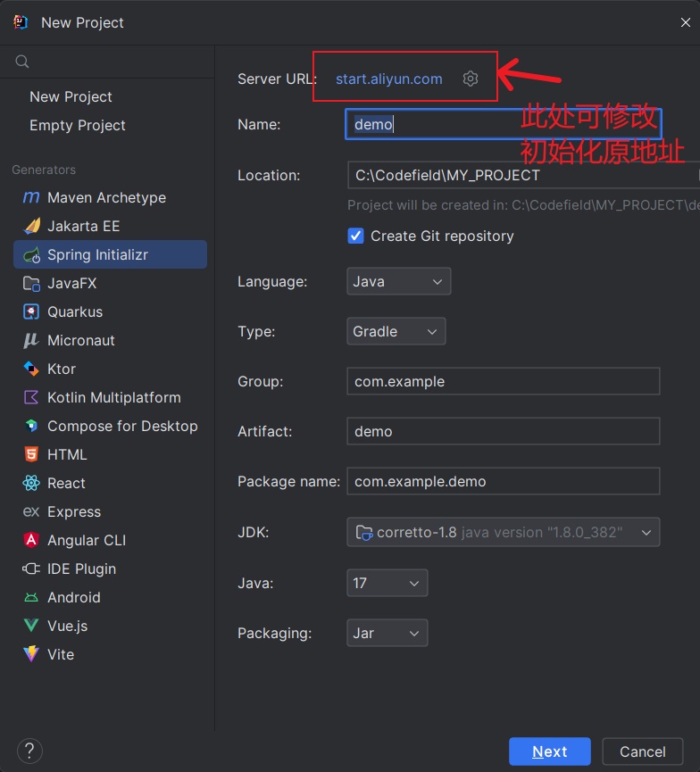Open the JDK dropdown showing corretto-1.8
Screen dimensions: 700x772
(504, 532)
